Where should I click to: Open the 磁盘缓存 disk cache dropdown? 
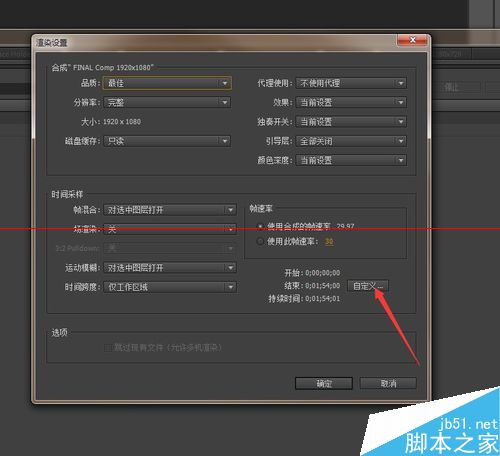[167, 141]
